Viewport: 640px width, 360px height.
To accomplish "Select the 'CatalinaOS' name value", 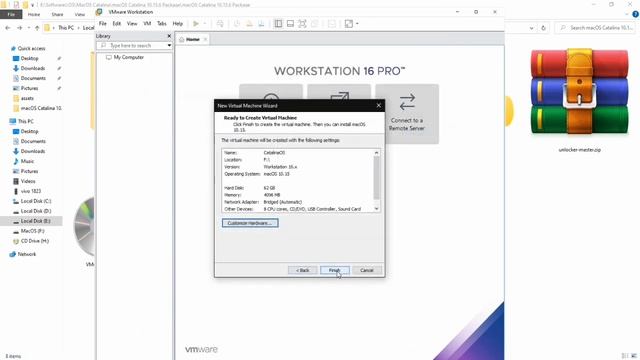I will pyautogui.click(x=274, y=153).
